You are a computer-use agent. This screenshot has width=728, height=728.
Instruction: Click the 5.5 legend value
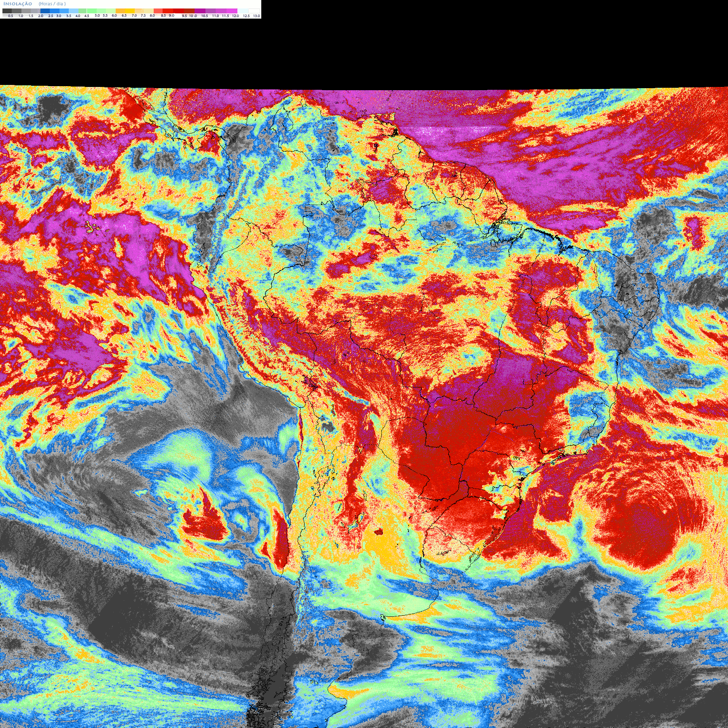[105, 15]
